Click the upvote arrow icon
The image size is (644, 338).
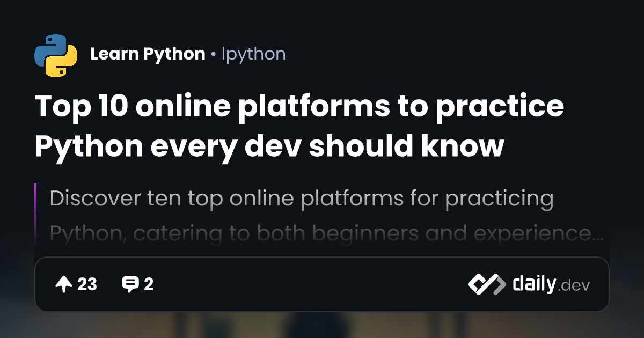click(x=63, y=284)
